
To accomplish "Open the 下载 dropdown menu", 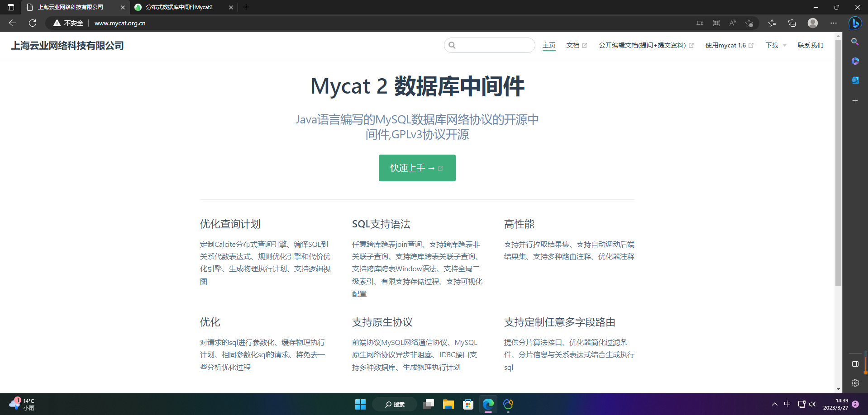I will click(775, 45).
